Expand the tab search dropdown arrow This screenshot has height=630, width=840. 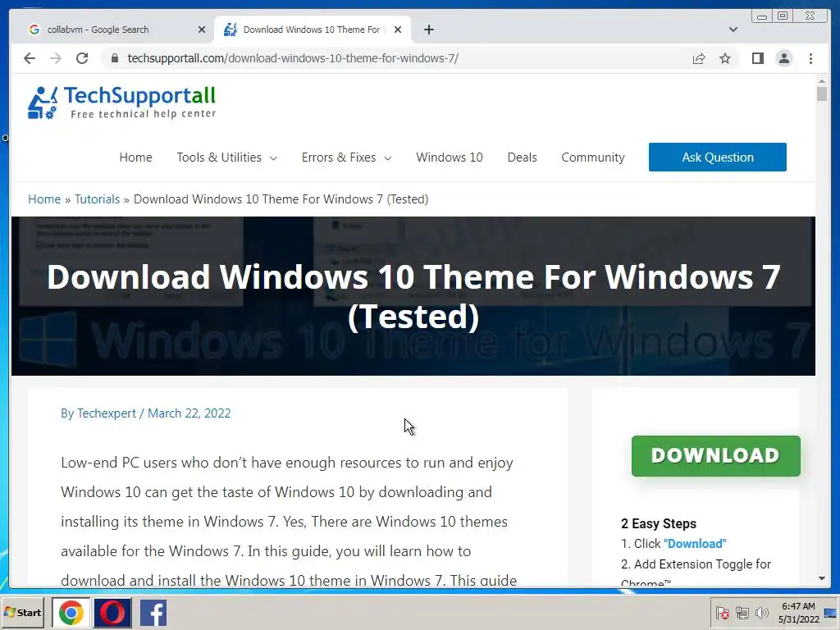click(x=733, y=30)
